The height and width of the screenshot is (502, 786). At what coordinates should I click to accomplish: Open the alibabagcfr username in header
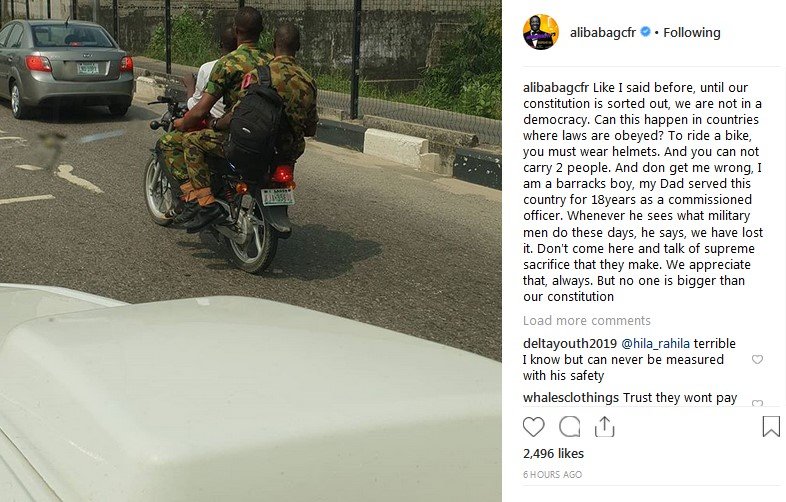coord(603,33)
